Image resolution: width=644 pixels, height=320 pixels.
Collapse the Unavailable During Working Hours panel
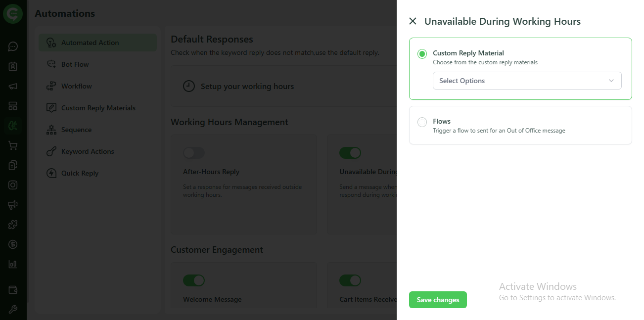[413, 21]
